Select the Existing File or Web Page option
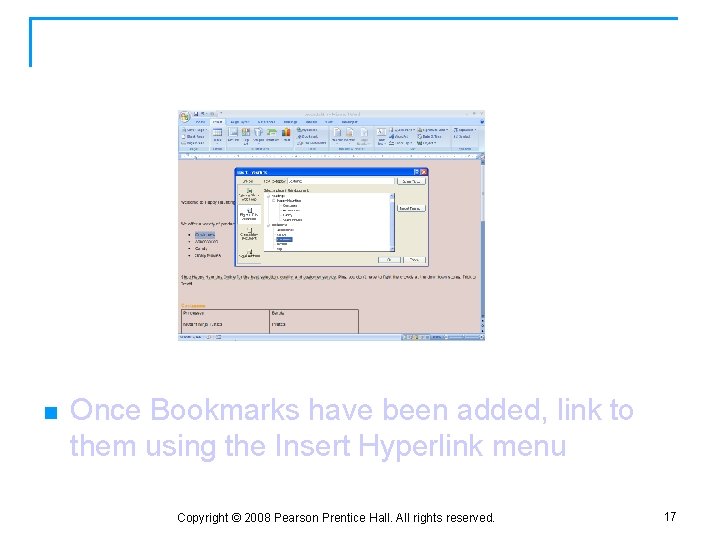Screen dimensions: 720x540 click(x=249, y=195)
